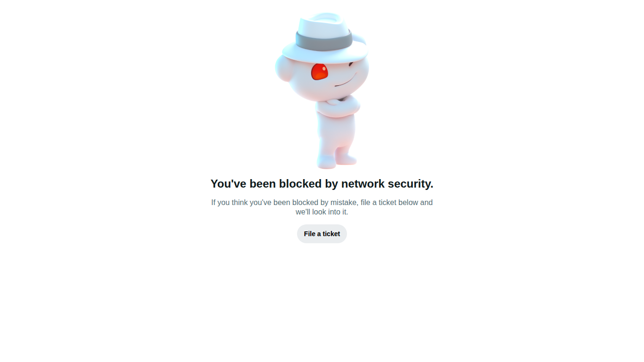Click the phrase "file a ticket below"
This screenshot has width=644, height=362.
389,203
